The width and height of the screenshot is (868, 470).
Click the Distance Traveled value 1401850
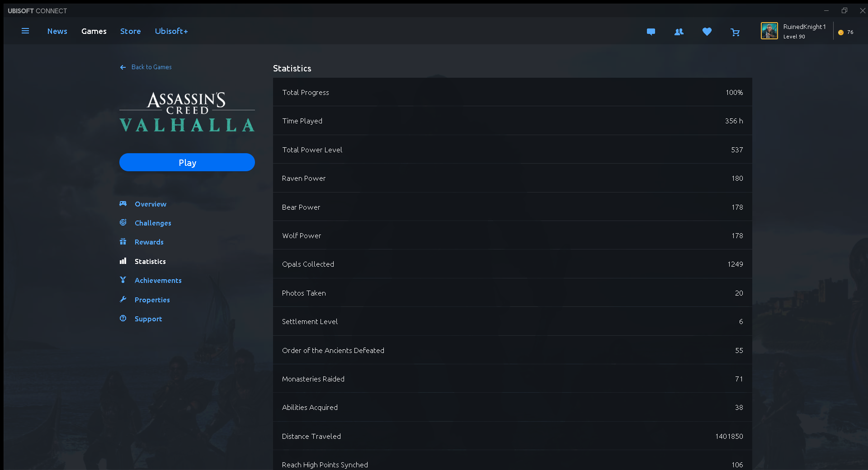(729, 437)
